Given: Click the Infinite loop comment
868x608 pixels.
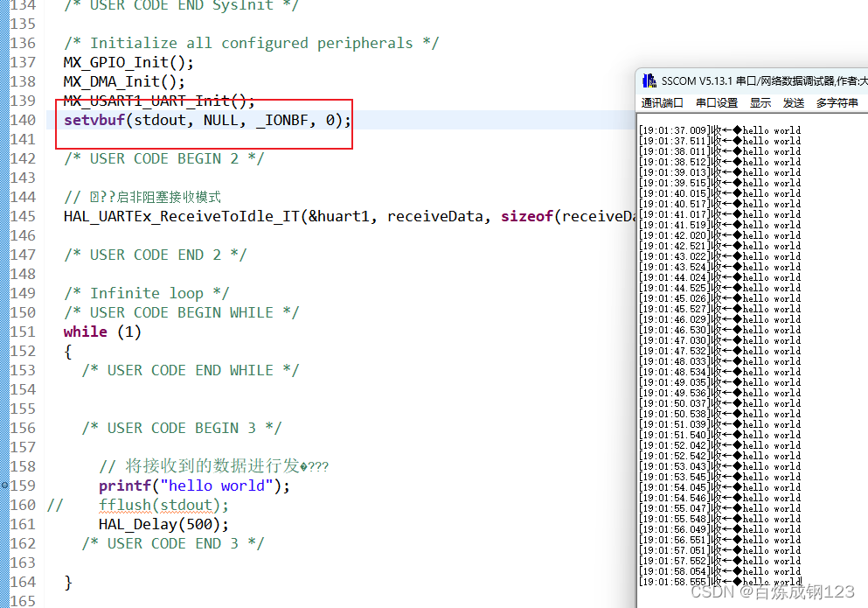Looking at the screenshot, I should 146,293.
